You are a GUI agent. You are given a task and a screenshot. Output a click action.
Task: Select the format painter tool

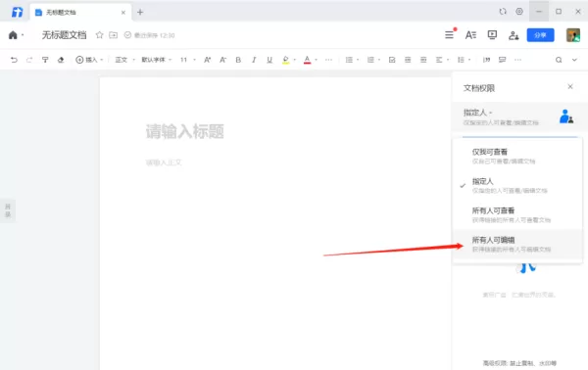[x=45, y=60]
